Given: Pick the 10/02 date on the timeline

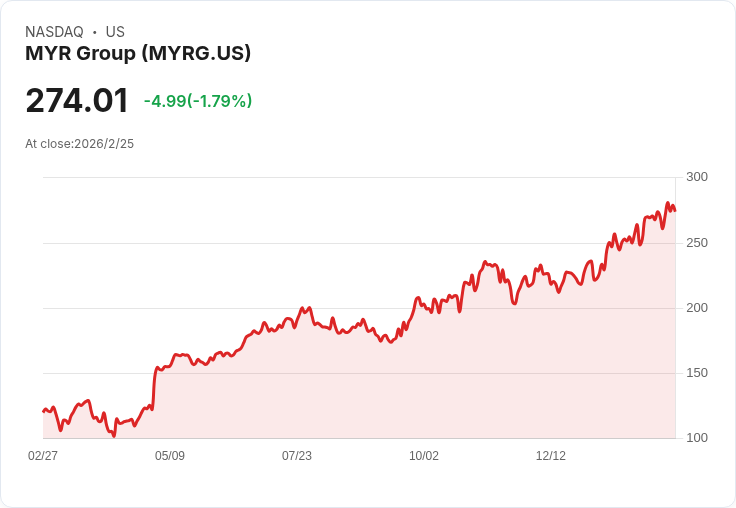Looking at the screenshot, I should click(x=424, y=456).
